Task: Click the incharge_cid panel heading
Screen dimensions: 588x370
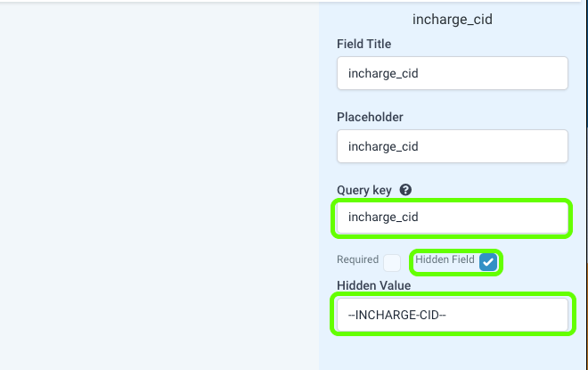Action: click(x=453, y=20)
